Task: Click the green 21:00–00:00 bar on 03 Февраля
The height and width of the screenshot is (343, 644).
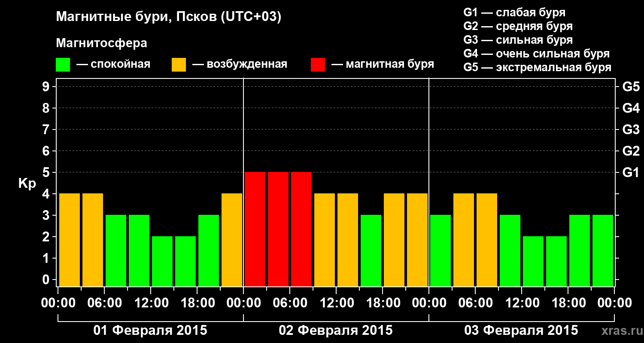Action: click(x=603, y=251)
